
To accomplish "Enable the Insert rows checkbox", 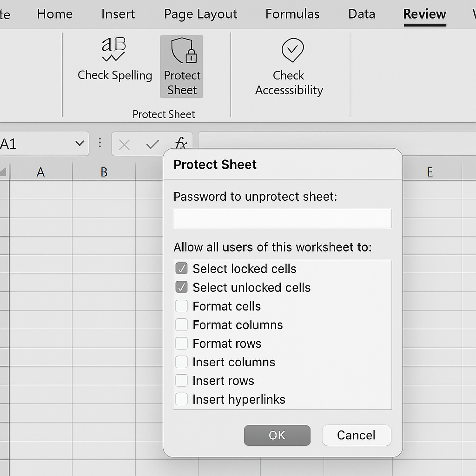I will (181, 380).
